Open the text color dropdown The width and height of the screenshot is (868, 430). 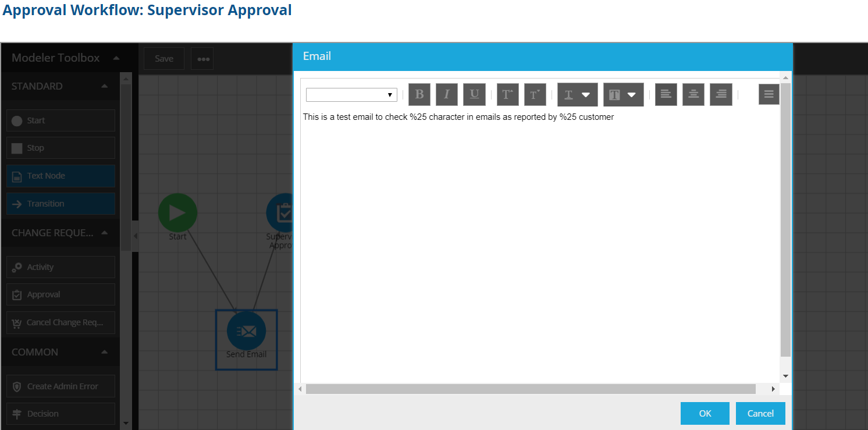577,95
